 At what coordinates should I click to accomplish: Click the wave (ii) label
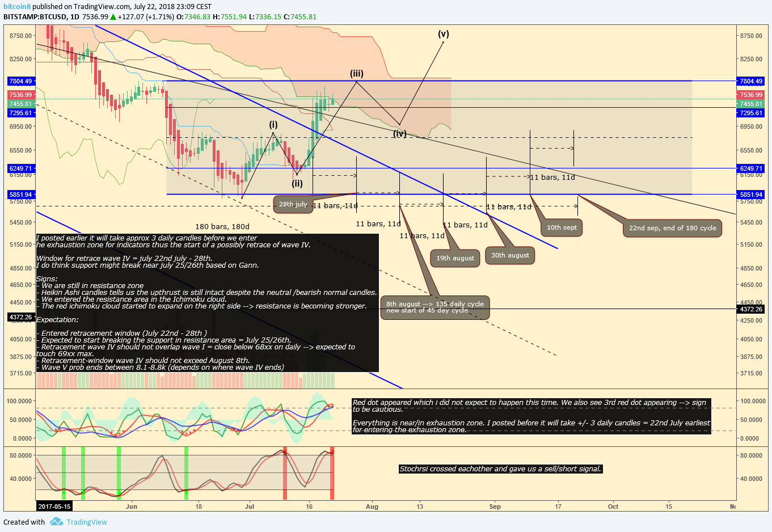tap(297, 183)
